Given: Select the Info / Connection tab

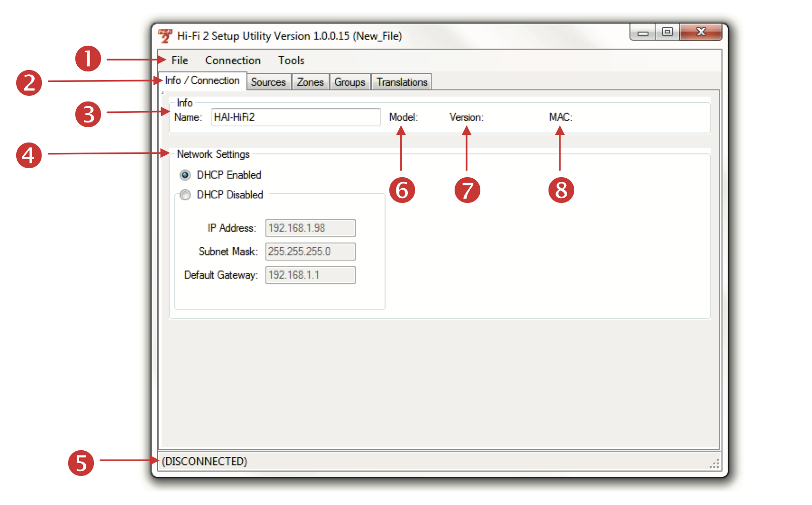Looking at the screenshot, I should tap(203, 81).
